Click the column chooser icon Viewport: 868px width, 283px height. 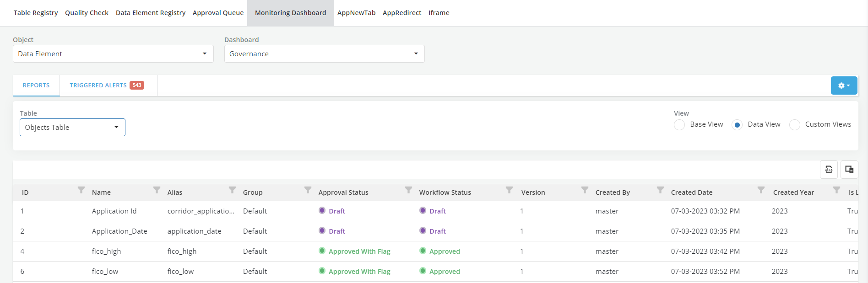click(849, 170)
